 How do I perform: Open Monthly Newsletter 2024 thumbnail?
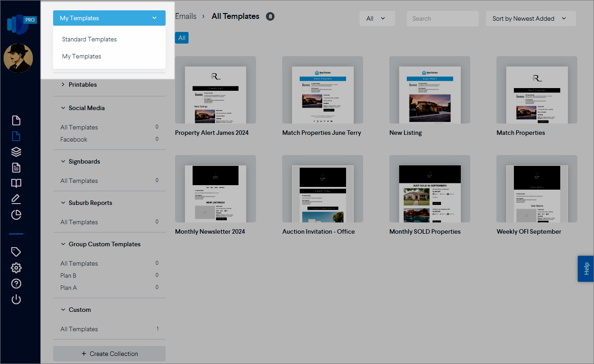click(x=216, y=189)
